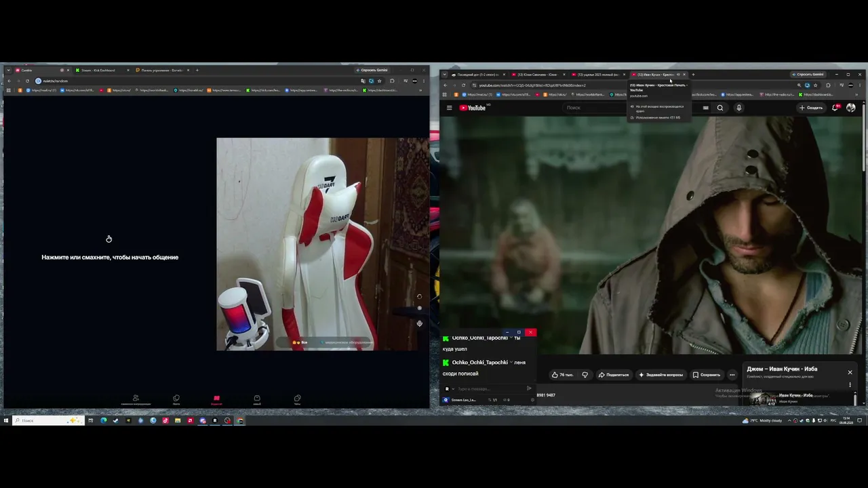Viewport: 868px width, 488px height.
Task: Click the YouTube search magnifier button
Action: coord(720,108)
